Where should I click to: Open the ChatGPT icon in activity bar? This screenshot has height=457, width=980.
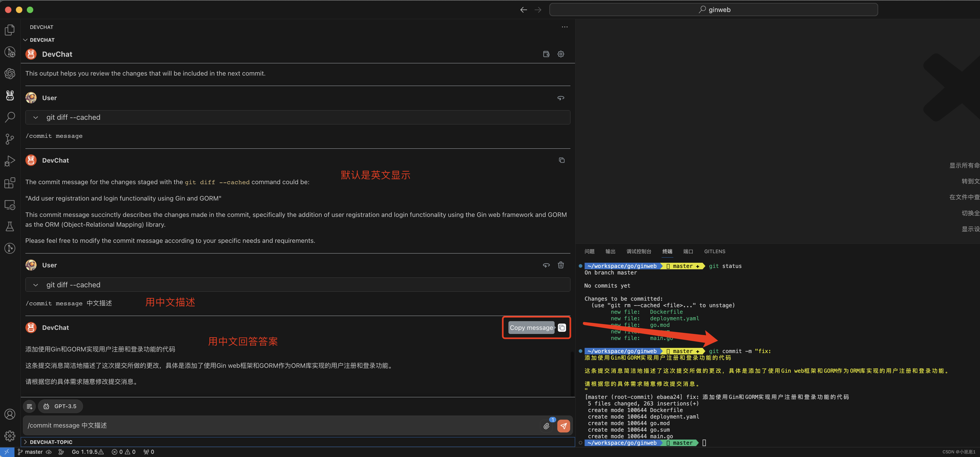click(x=10, y=73)
